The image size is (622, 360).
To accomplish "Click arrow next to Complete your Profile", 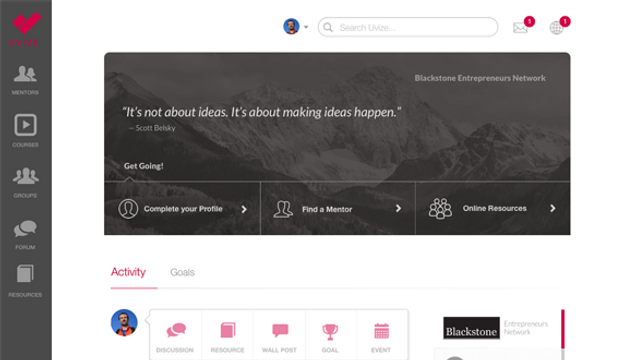I will [244, 209].
